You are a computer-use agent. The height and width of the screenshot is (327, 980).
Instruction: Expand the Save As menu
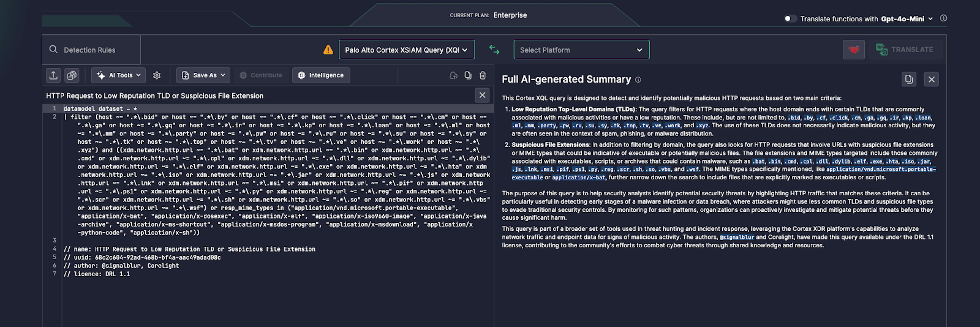pos(203,75)
